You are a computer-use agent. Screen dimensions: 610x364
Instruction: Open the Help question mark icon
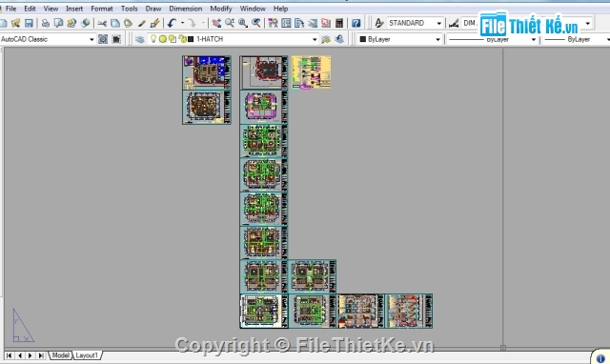coord(356,23)
